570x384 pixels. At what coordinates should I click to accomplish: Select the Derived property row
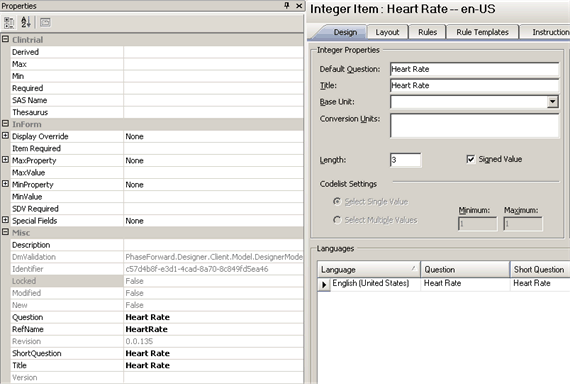tap(156, 52)
